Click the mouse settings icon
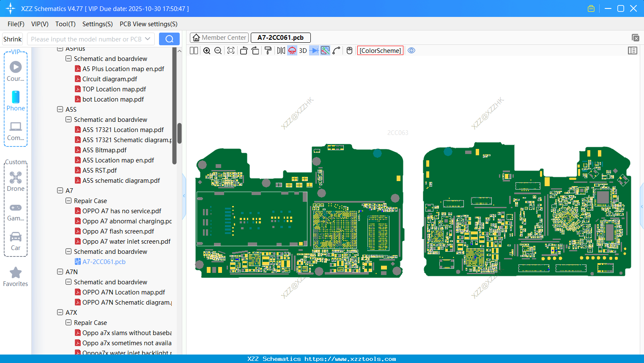 click(x=349, y=51)
